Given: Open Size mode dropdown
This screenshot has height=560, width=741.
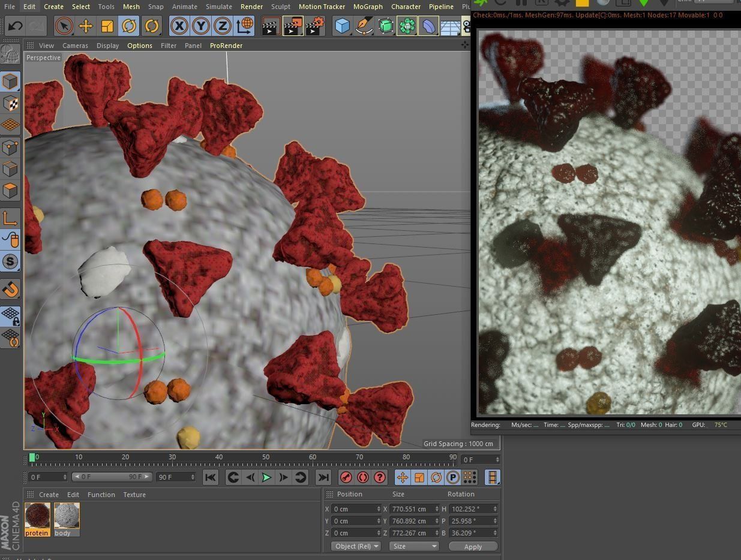Looking at the screenshot, I should 415,546.
